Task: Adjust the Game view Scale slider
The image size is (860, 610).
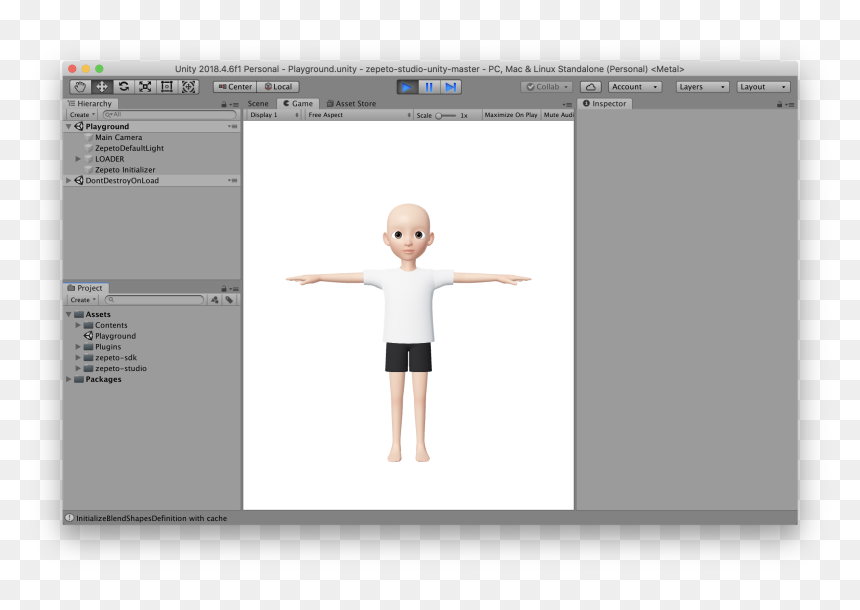Action: click(445, 115)
